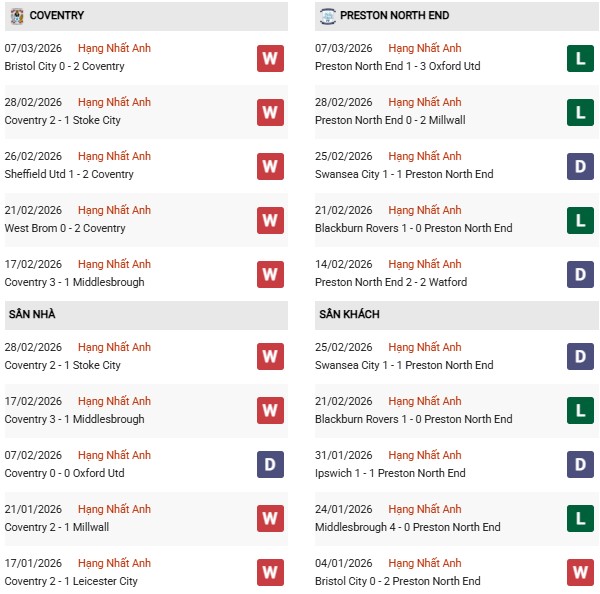Screen dimensions: 600x594
Task: Click L badge for Middlesbrough 4 - 0 Preston
Action: (x=580, y=519)
